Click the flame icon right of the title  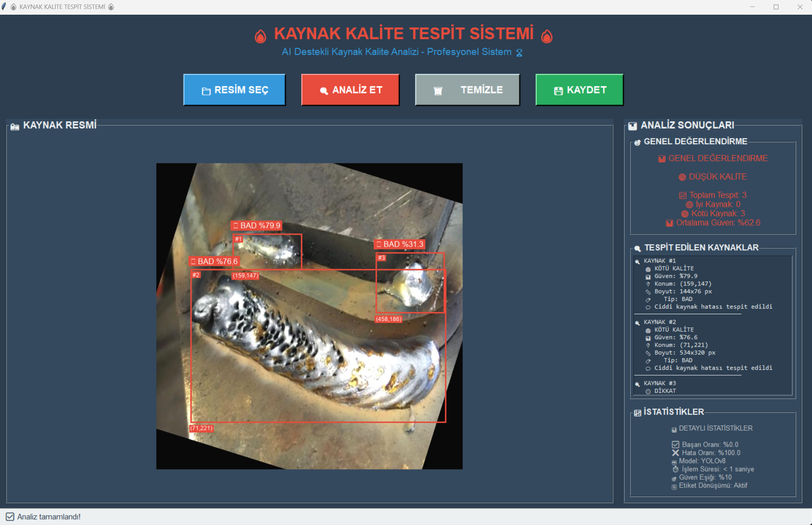547,36
